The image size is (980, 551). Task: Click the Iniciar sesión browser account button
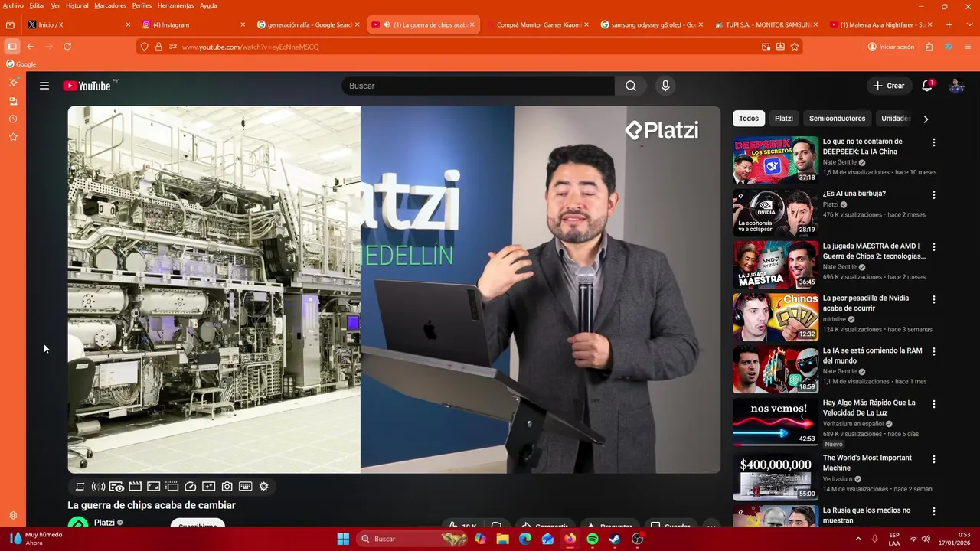coord(891,47)
